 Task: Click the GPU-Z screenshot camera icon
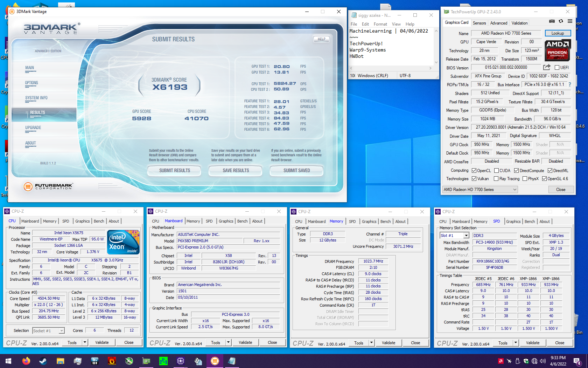tap(552, 21)
